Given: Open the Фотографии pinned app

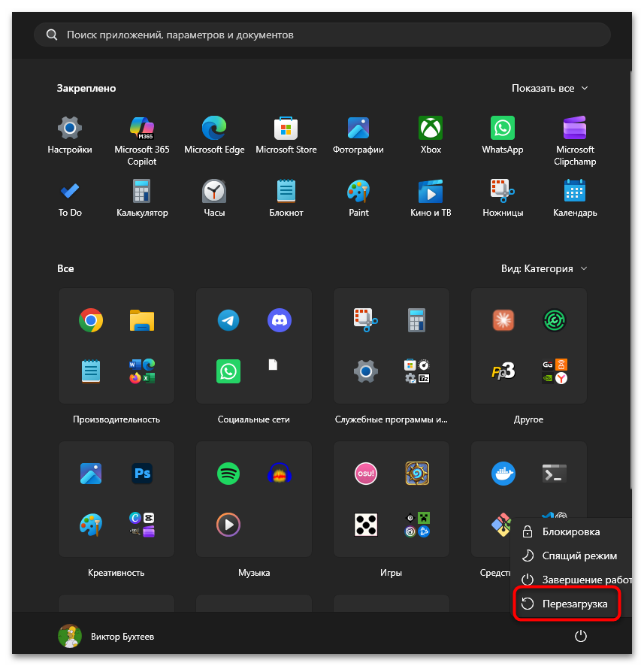Looking at the screenshot, I should (358, 135).
